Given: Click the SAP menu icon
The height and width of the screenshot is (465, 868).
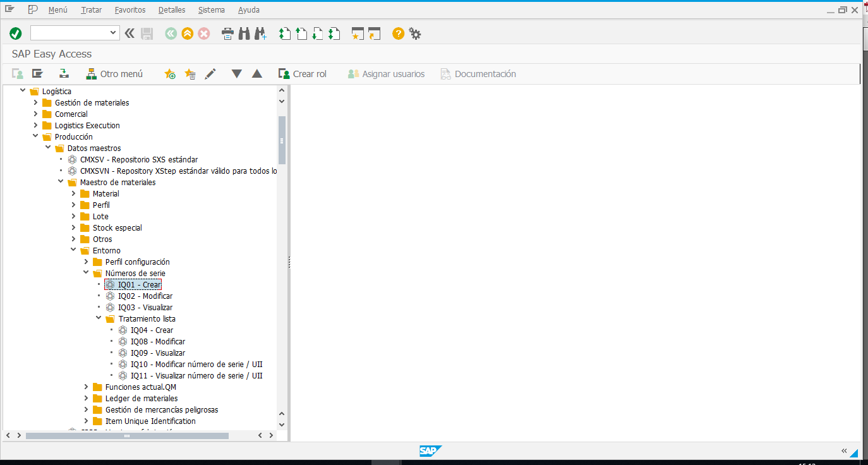Looking at the screenshot, I should 38,74.
